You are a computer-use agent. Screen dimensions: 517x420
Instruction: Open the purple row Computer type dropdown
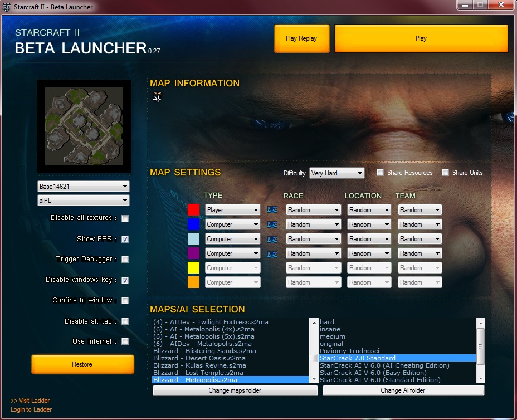tap(232, 253)
